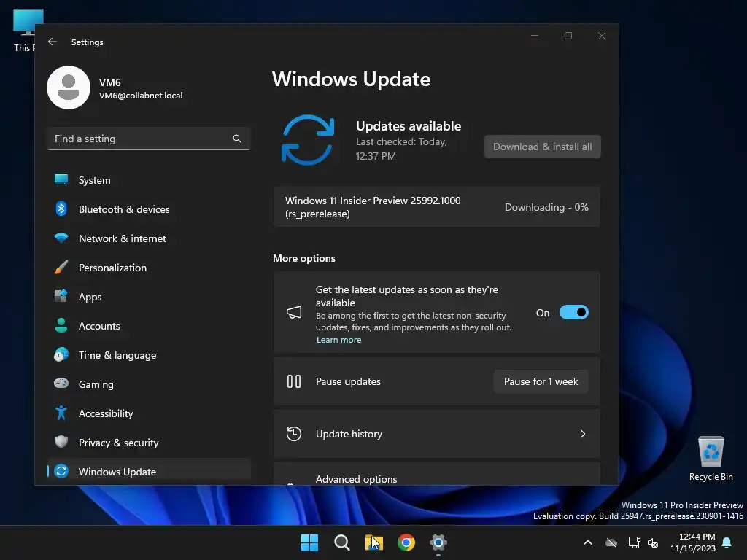Select the Apps category label

(x=90, y=297)
